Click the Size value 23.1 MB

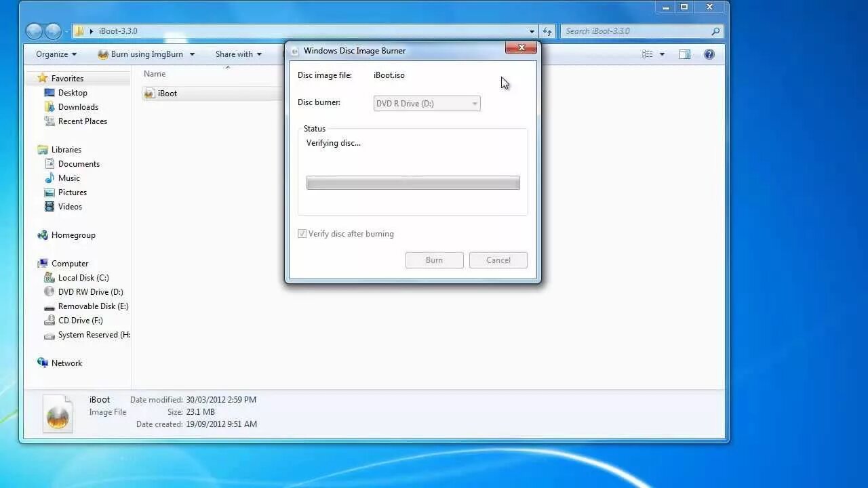coord(200,412)
